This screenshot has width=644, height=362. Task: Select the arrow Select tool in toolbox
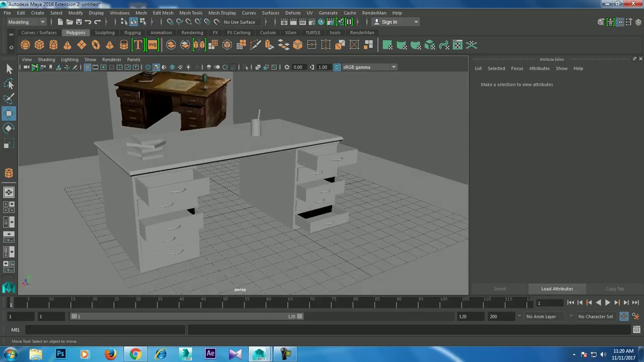(9, 69)
